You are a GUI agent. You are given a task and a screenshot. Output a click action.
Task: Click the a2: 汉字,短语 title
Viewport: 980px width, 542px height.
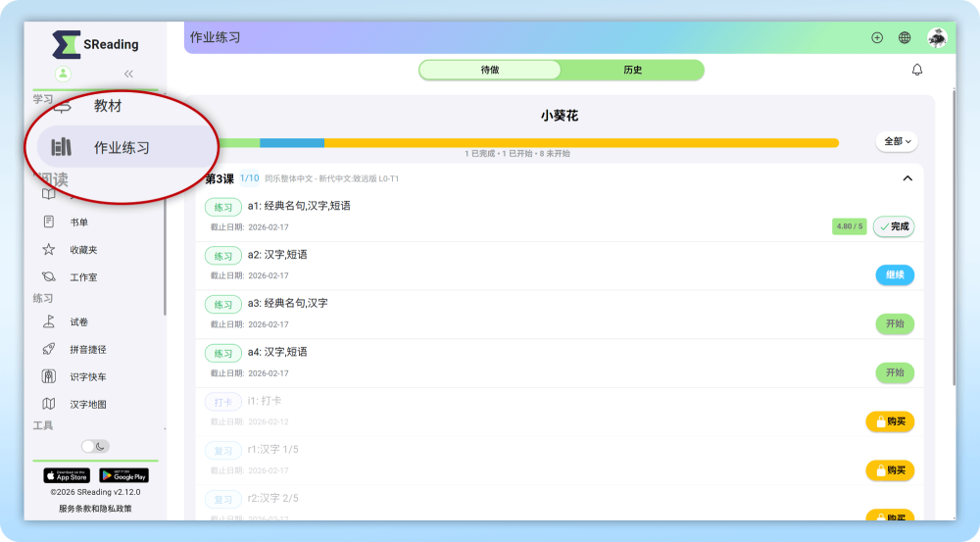click(x=277, y=255)
